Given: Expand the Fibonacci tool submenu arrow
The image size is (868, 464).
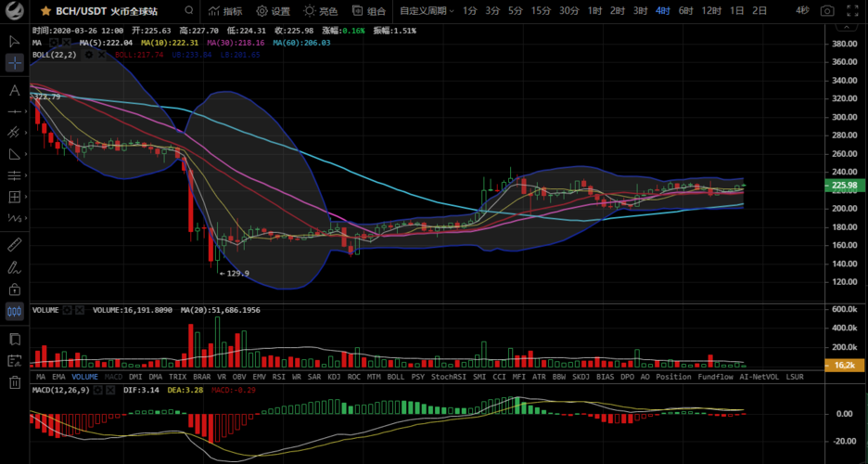Looking at the screenshot, I should 25,175.
